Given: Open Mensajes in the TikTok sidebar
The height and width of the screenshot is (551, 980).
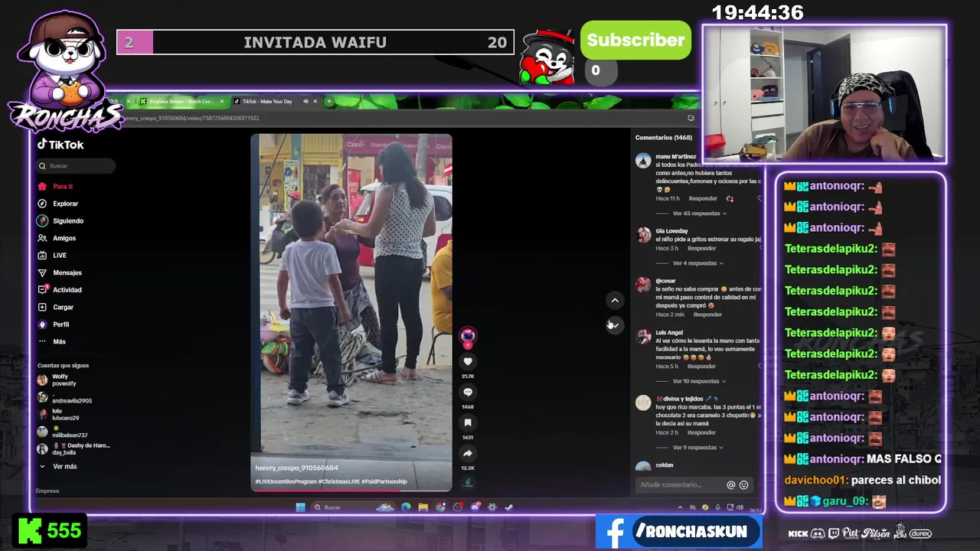Looking at the screenshot, I should pos(60,272).
